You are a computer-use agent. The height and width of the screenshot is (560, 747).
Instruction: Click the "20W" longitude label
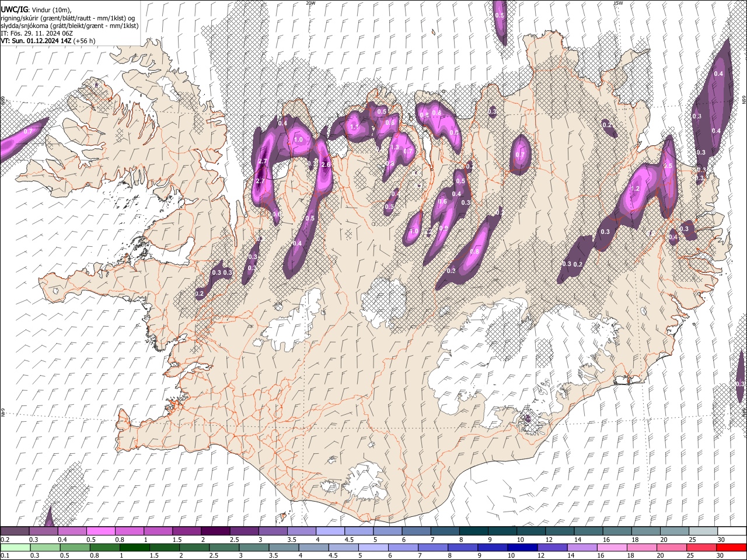[310, 3]
